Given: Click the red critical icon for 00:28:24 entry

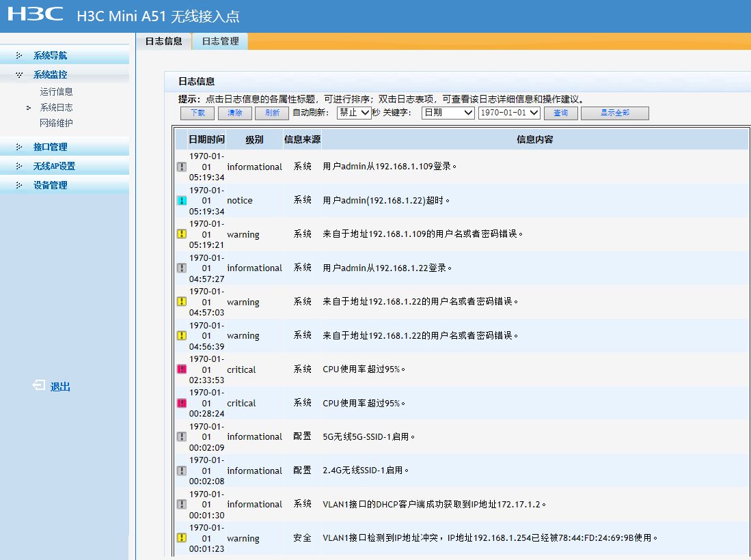Looking at the screenshot, I should (x=182, y=403).
